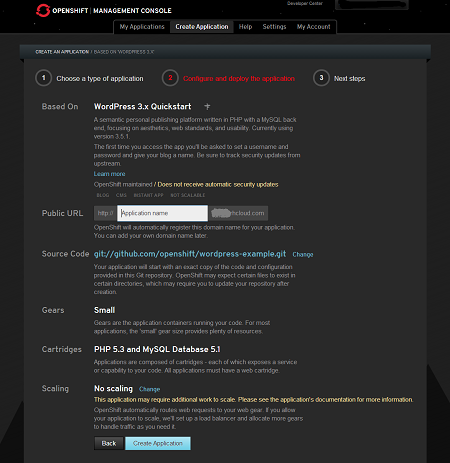
Task: Click the Small gears value
Action: pyautogui.click(x=104, y=310)
